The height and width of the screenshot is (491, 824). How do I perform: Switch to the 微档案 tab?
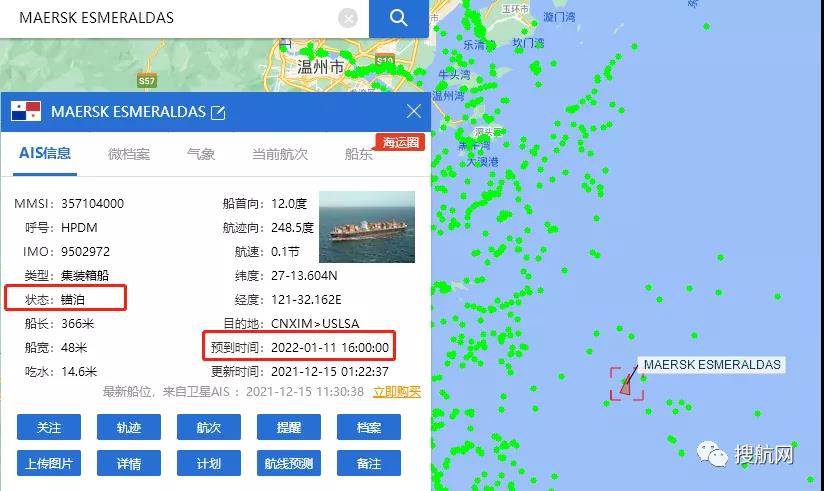[129, 154]
